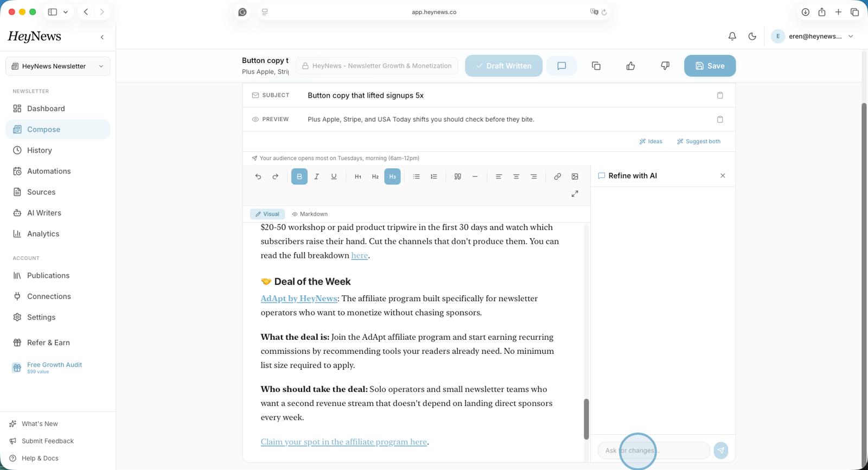Toggle dark mode moon icon
Screen dimensions: 868x470
pos(752,36)
